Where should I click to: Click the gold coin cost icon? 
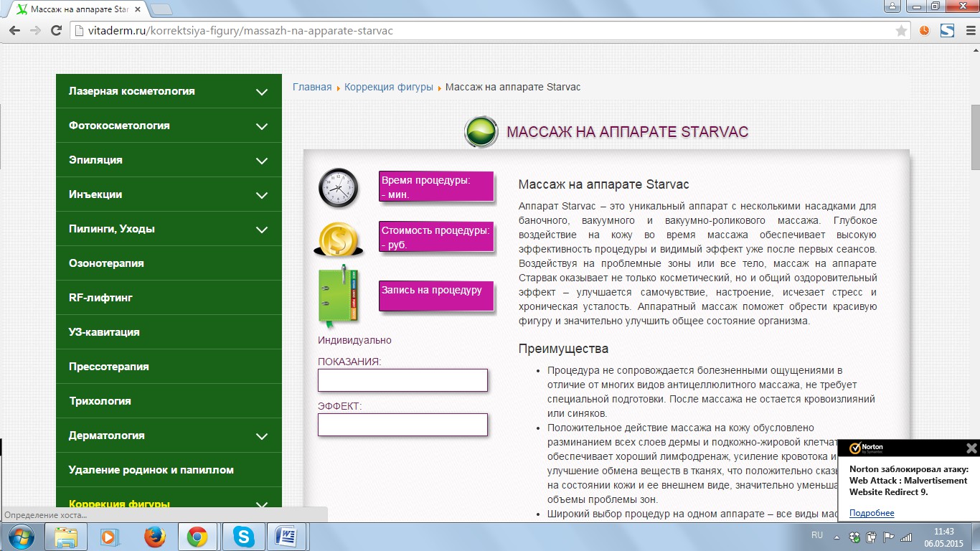click(339, 240)
